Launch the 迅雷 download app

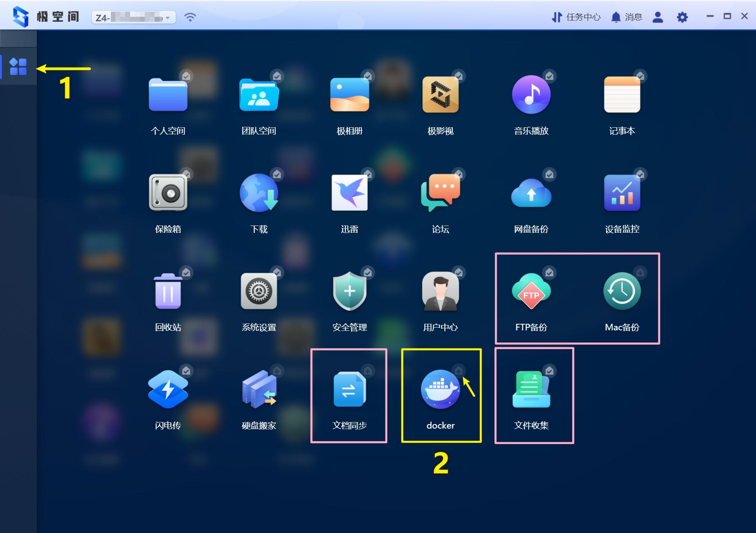[x=349, y=193]
